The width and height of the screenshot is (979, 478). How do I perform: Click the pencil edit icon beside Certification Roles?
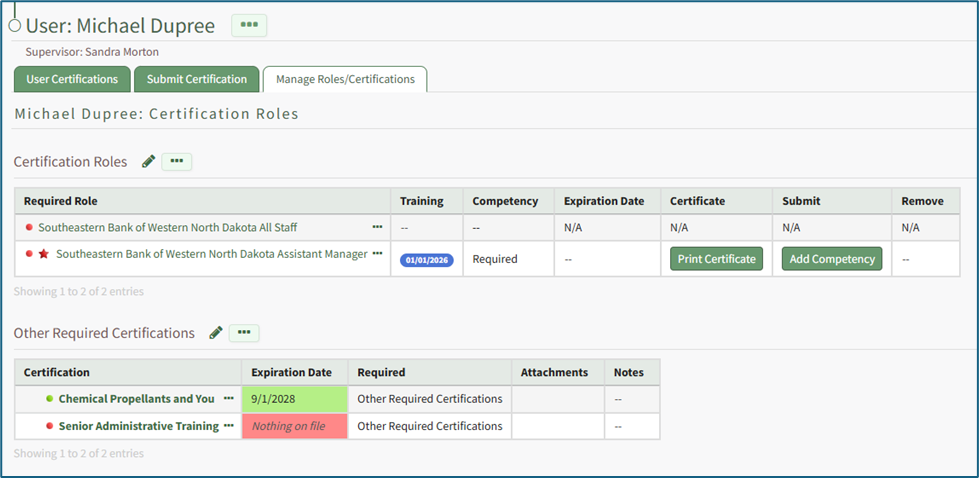point(148,161)
